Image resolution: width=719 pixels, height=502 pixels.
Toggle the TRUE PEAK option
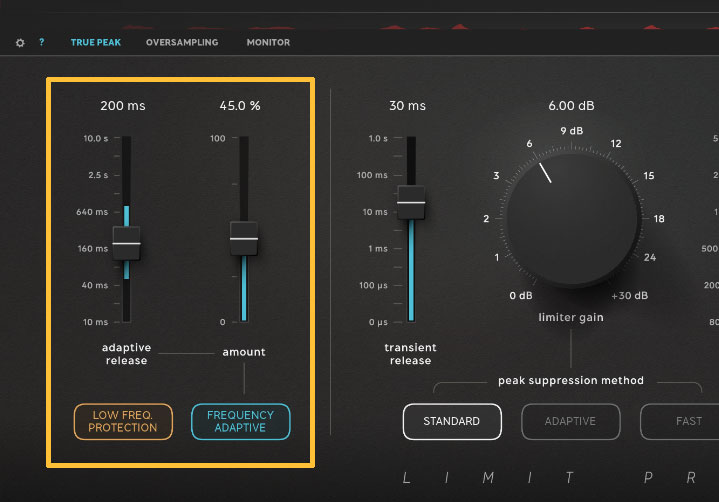point(96,42)
